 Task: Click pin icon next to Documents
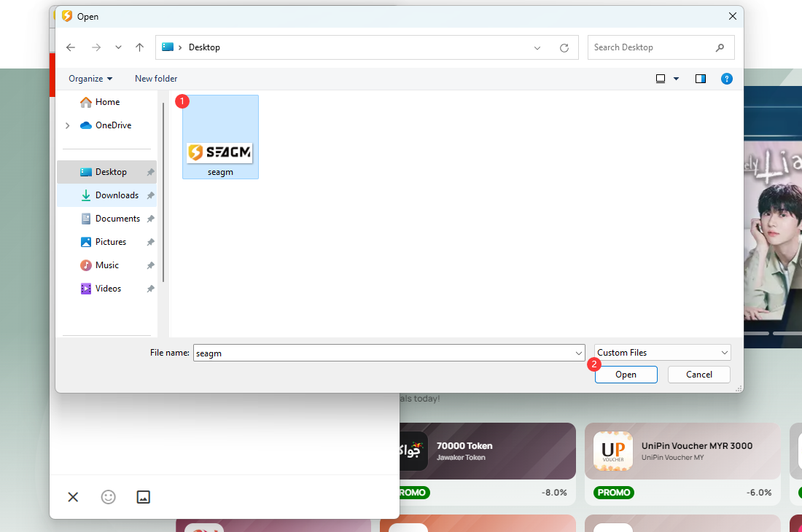150,219
